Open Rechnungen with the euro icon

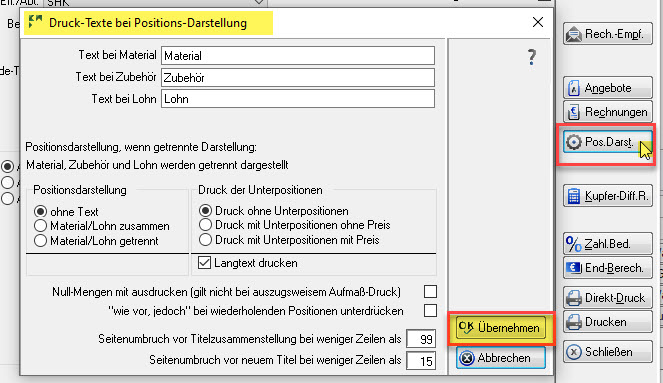coord(608,112)
